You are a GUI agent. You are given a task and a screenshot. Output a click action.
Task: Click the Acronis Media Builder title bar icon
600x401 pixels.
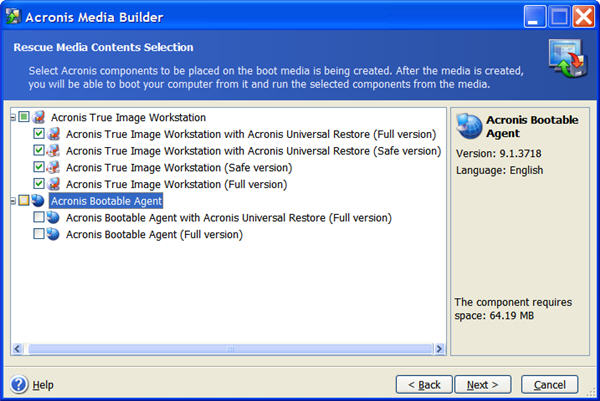tap(13, 16)
